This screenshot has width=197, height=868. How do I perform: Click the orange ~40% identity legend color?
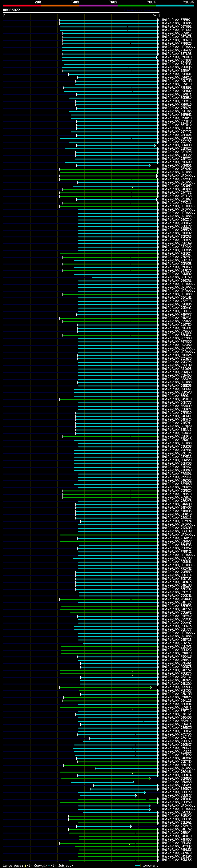point(60,6)
